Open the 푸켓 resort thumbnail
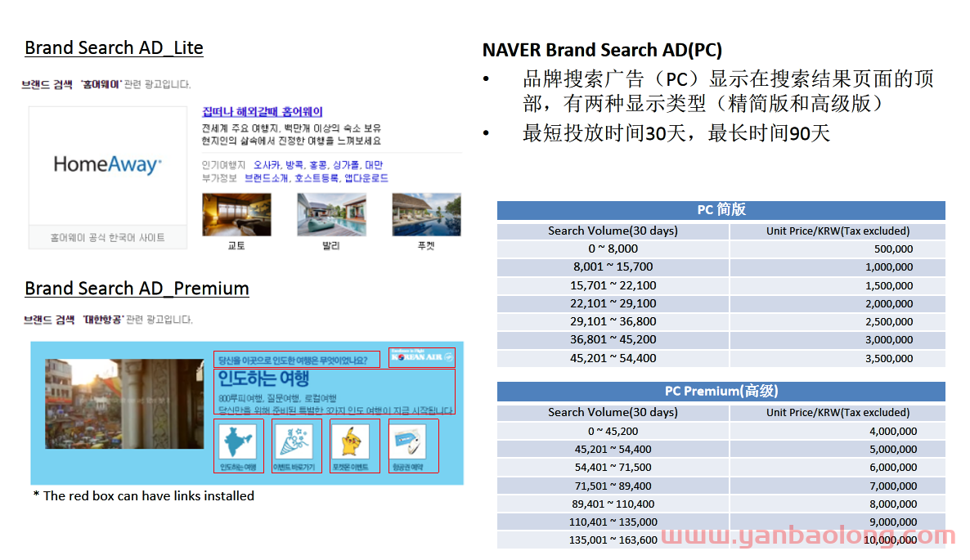 (426, 214)
